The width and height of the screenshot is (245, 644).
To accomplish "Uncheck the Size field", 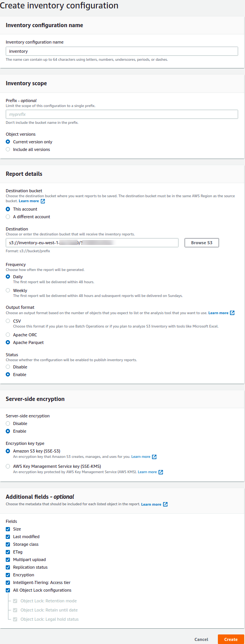I will 8,529.
